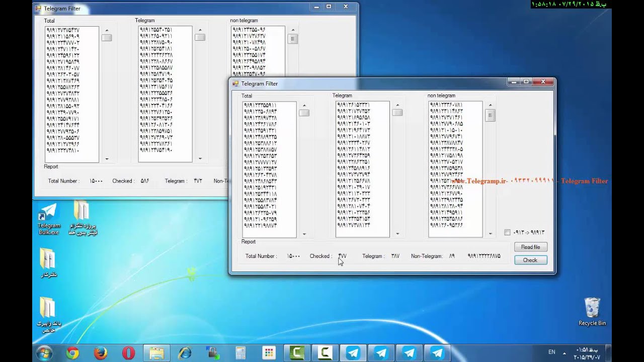Click 'non telegram' heading in front window
The width and height of the screenshot is (644, 362).
(441, 96)
